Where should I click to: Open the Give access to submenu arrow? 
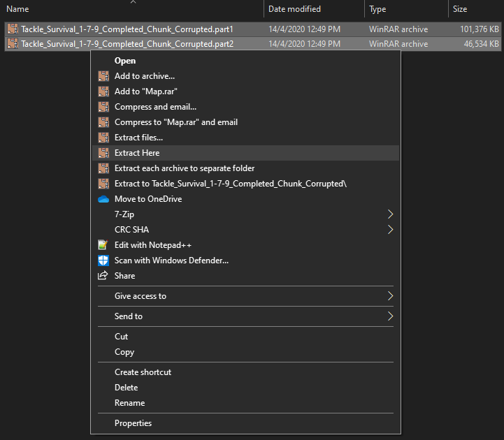pyautogui.click(x=390, y=296)
